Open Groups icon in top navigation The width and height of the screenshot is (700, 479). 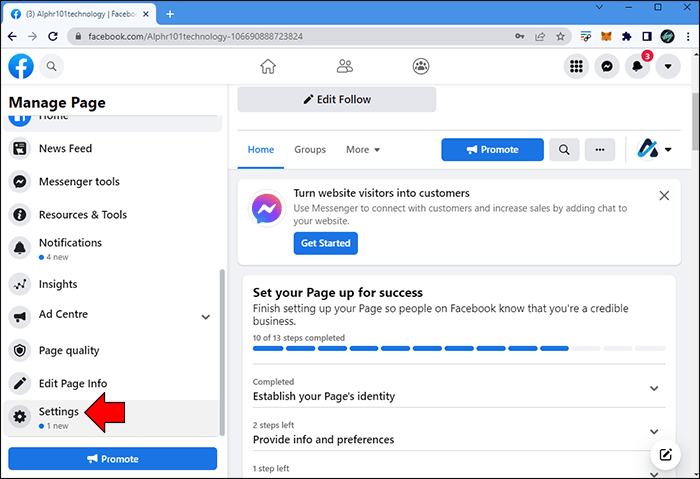(x=421, y=66)
